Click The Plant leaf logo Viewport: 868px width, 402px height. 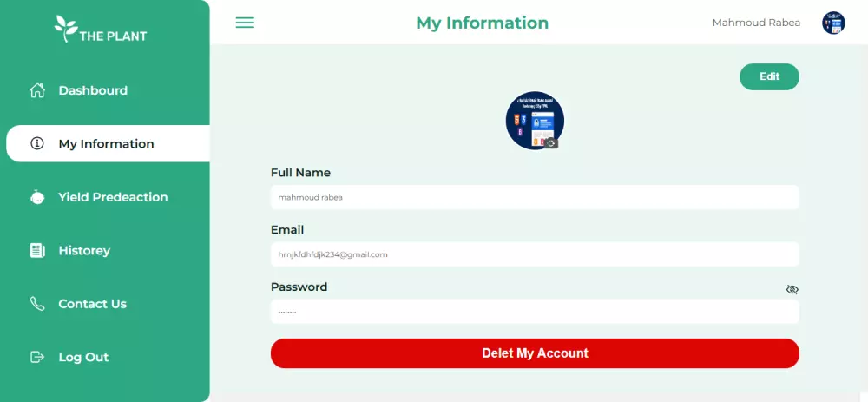tap(65, 29)
